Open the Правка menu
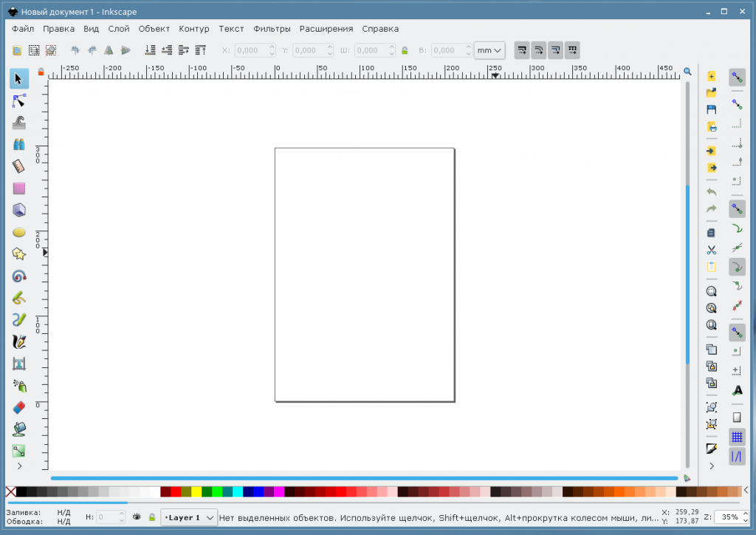The image size is (756, 535). 59,29
